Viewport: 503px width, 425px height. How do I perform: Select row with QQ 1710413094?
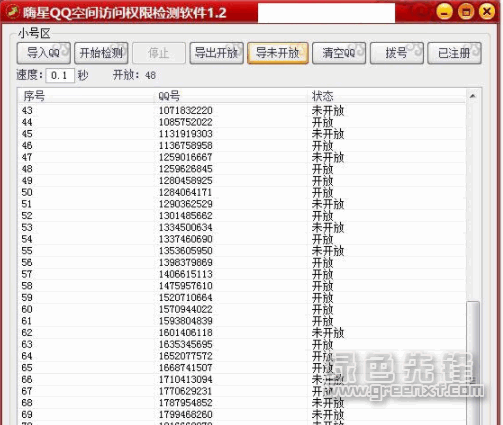(242, 379)
